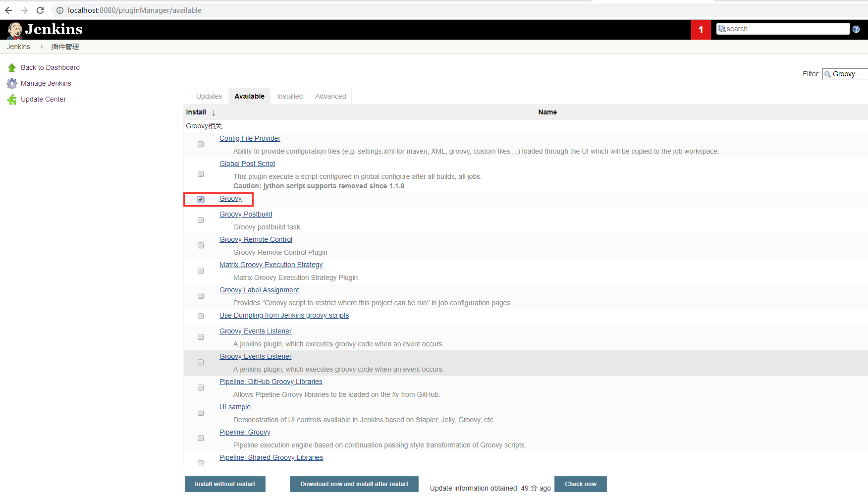Viewport: 868px width, 497px height.
Task: Switch to the Updates tab
Action: (x=209, y=96)
